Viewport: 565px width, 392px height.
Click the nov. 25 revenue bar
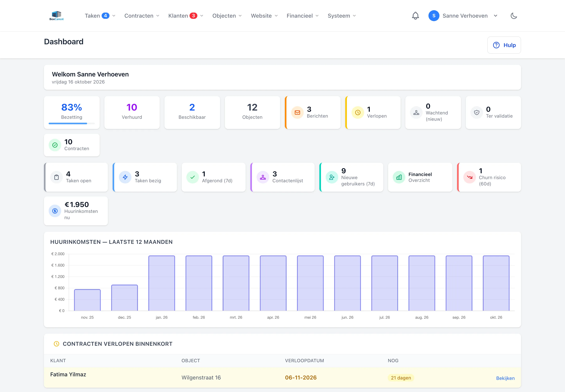[87, 300]
